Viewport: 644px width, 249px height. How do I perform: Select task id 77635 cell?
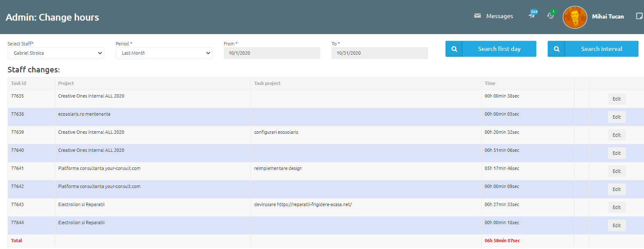pyautogui.click(x=31, y=99)
